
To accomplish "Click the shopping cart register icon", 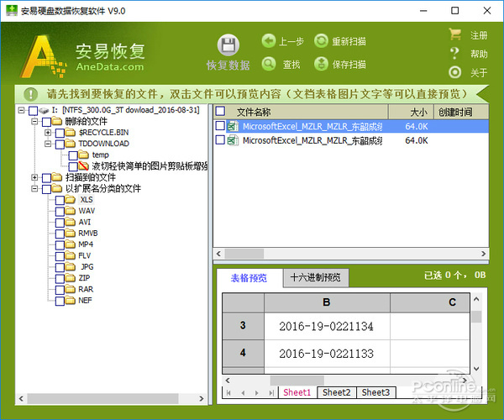I will (454, 34).
